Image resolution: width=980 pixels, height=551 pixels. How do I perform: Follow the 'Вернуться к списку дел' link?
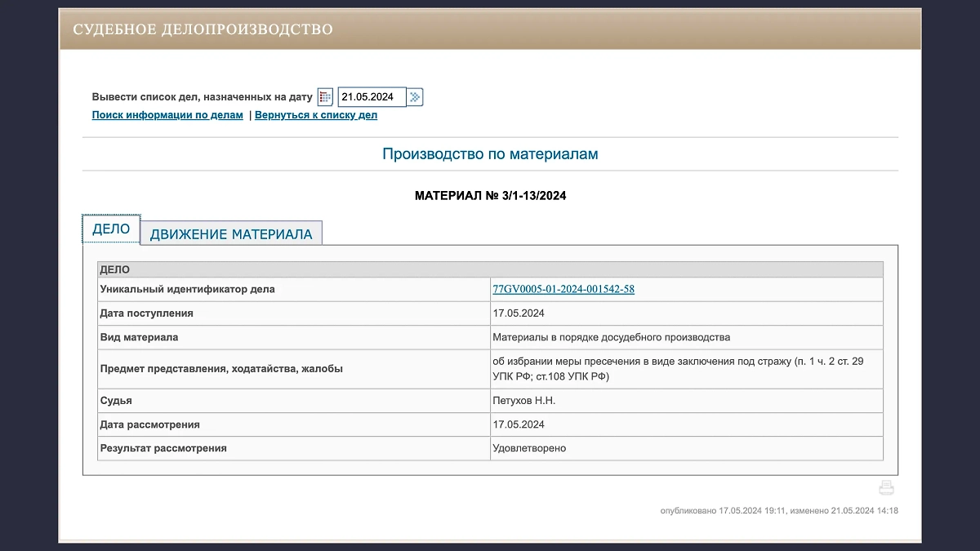316,115
